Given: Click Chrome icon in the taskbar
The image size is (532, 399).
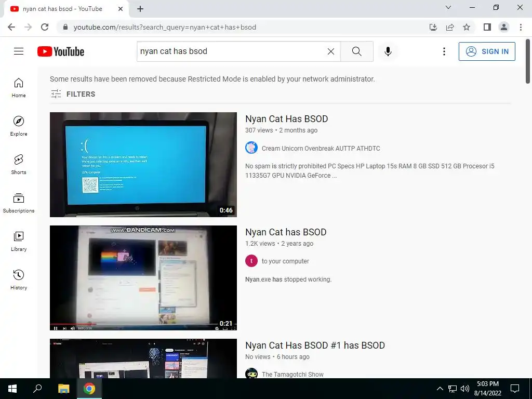Looking at the screenshot, I should pyautogui.click(x=89, y=389).
